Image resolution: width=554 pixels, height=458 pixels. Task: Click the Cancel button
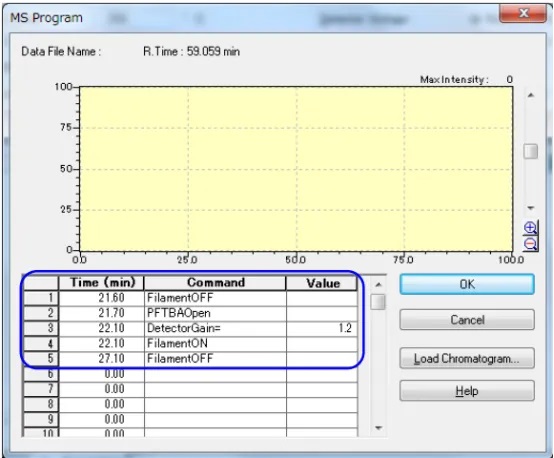click(467, 320)
